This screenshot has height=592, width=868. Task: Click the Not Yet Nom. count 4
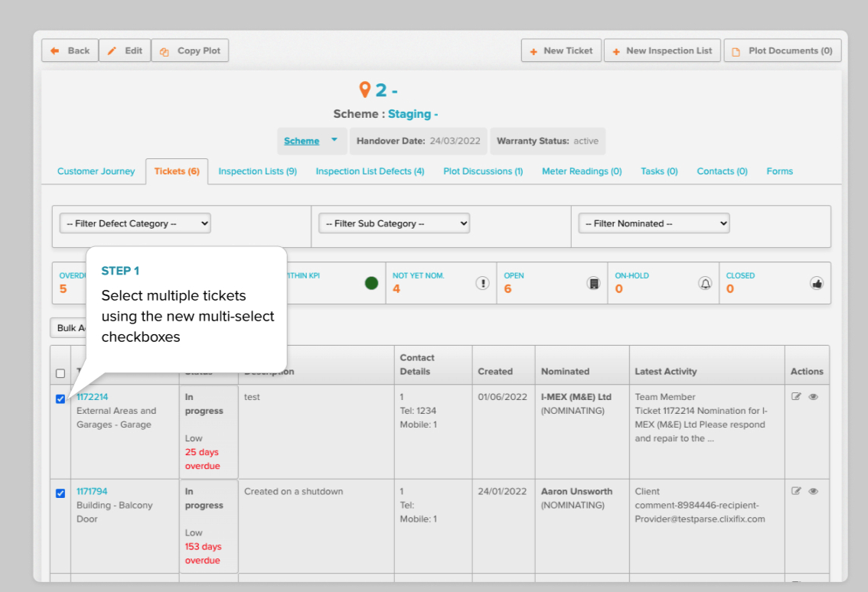click(396, 289)
